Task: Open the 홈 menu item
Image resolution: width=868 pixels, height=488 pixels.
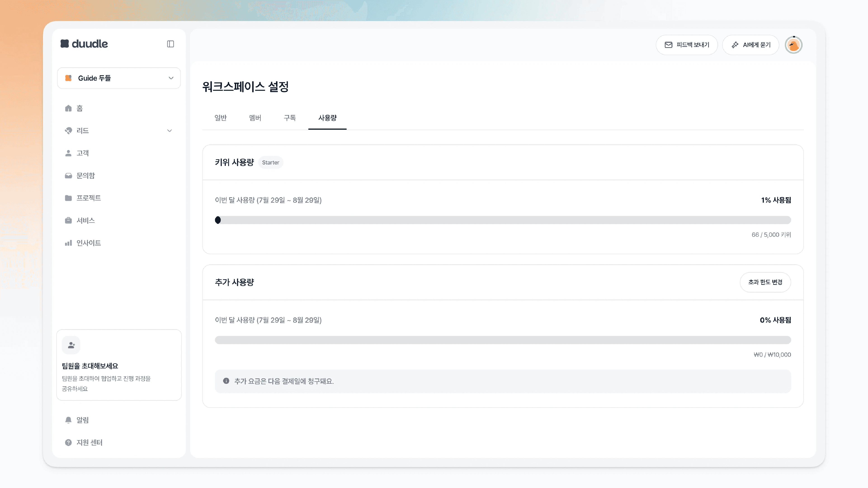Action: 119,108
